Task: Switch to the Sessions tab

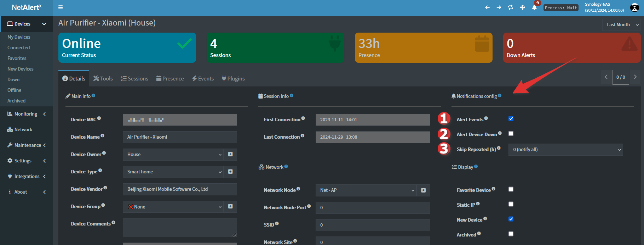Action: click(134, 79)
